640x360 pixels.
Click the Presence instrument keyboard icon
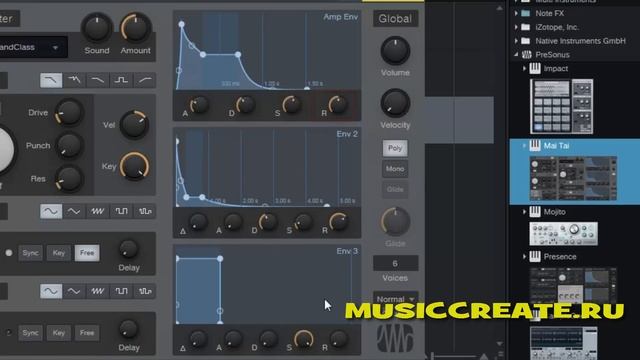pyautogui.click(x=535, y=256)
